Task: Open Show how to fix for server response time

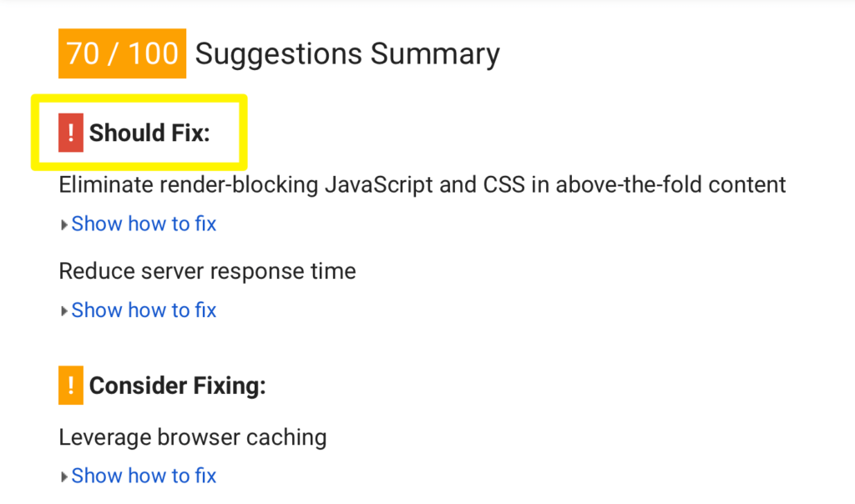Action: tap(144, 310)
